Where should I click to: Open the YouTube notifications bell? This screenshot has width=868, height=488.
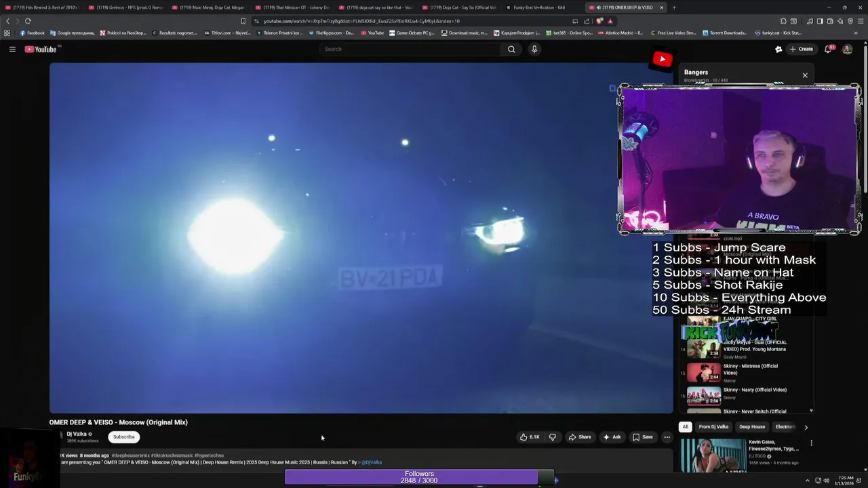coord(829,49)
